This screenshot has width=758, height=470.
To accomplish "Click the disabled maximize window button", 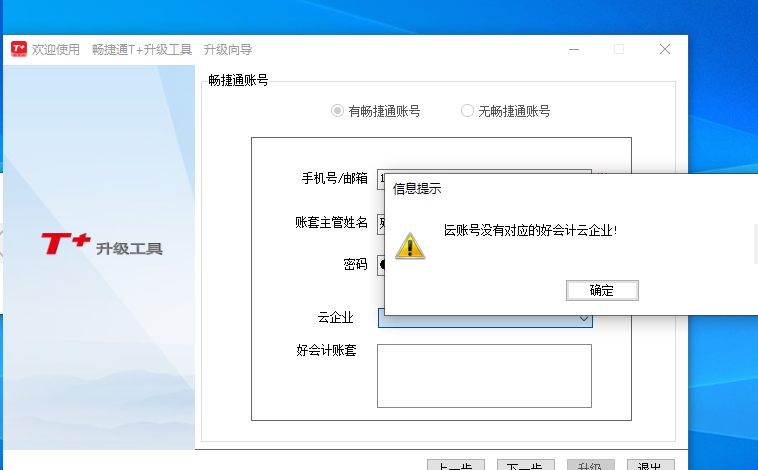I will tap(619, 49).
